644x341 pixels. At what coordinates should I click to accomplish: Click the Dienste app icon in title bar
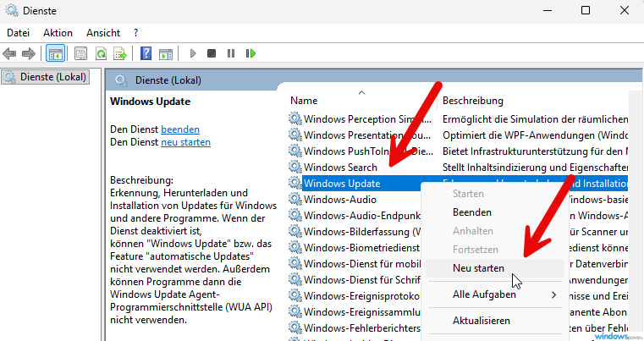coord(12,10)
